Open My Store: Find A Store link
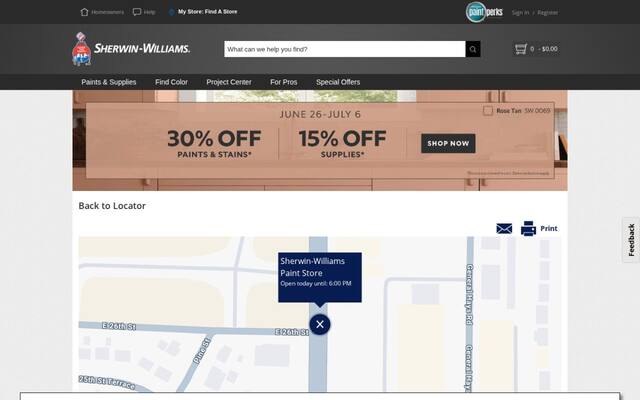Screen dimensions: 640x400 click(x=207, y=12)
